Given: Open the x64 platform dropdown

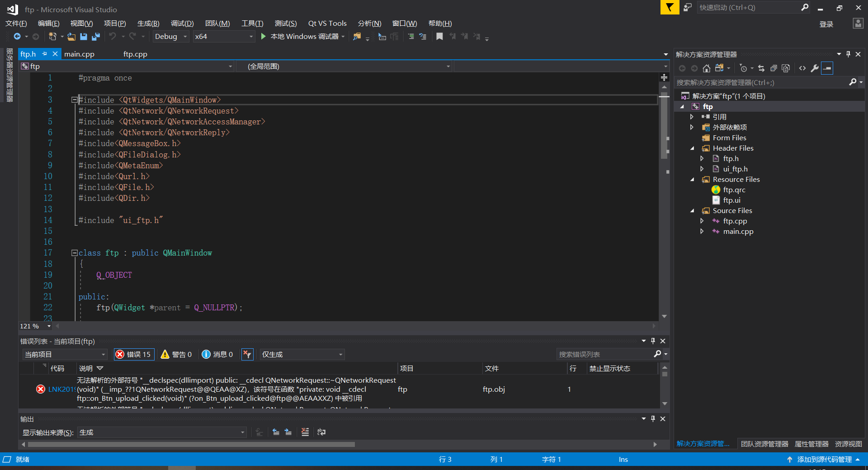Looking at the screenshot, I should (x=224, y=36).
